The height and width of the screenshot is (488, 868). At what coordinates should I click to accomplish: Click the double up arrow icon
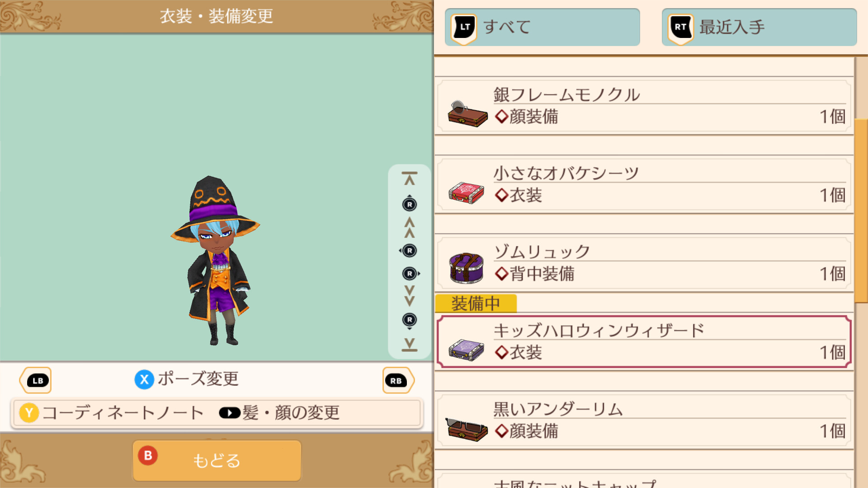pyautogui.click(x=410, y=228)
